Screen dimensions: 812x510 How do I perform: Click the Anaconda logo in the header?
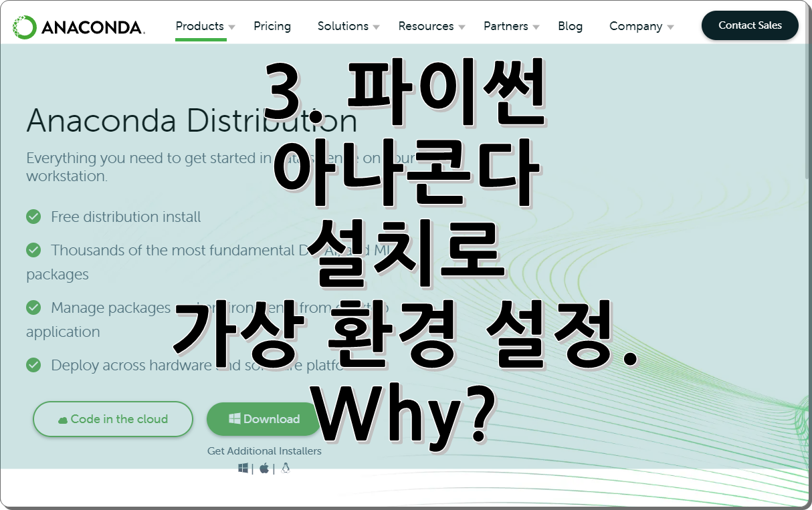click(79, 27)
